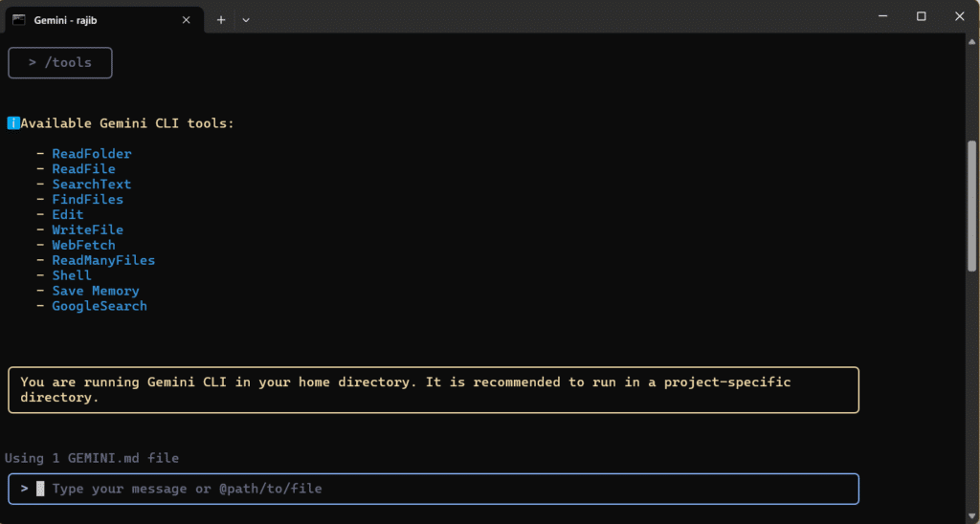Select the Gemini - rajib tab
The height and width of the screenshot is (524, 980).
tap(104, 20)
